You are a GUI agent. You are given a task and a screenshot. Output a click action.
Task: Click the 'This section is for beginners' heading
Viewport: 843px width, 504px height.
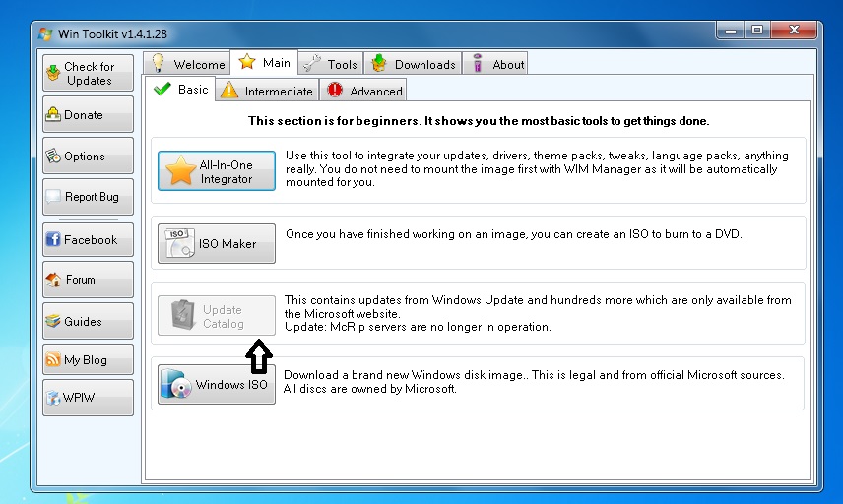click(479, 121)
